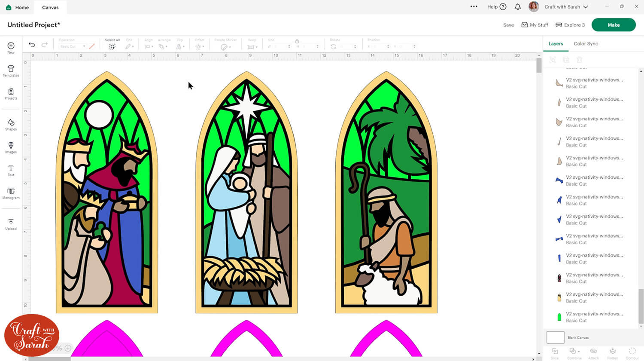Open the notifications bell
644x361 pixels.
point(518,7)
